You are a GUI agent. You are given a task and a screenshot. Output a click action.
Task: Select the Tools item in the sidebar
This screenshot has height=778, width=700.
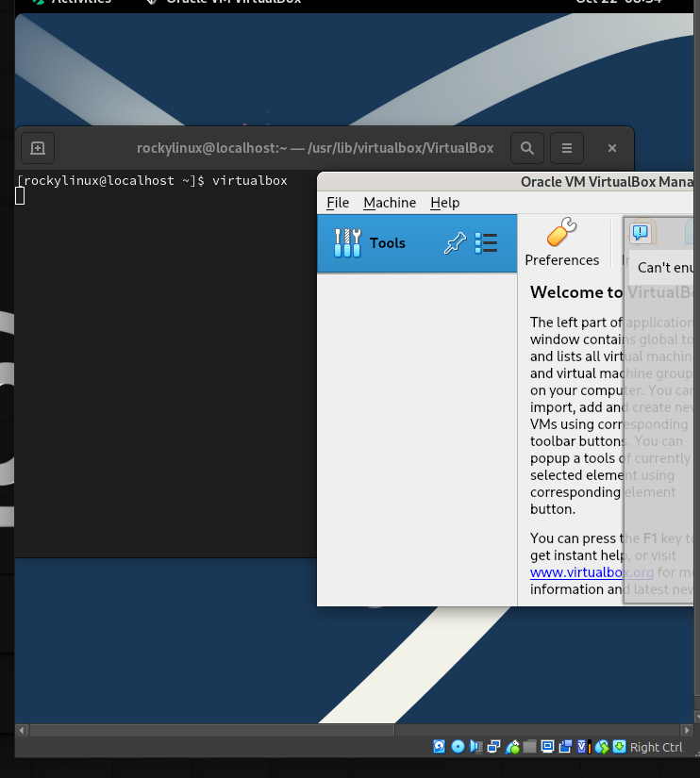pos(387,243)
